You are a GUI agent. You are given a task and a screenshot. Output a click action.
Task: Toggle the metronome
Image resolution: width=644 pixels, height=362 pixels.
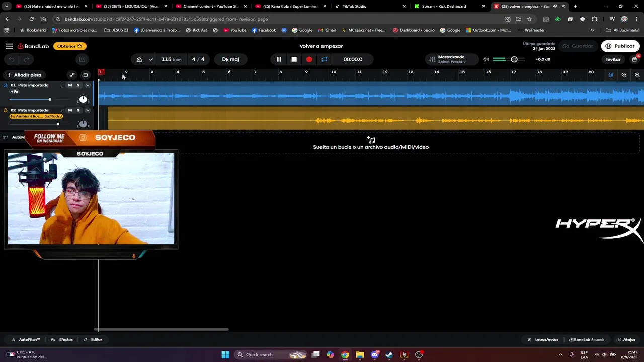pyautogui.click(x=139, y=59)
